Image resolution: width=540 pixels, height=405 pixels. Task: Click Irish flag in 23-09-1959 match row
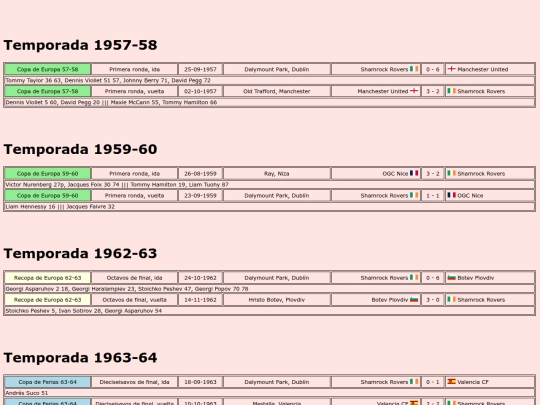click(x=414, y=195)
